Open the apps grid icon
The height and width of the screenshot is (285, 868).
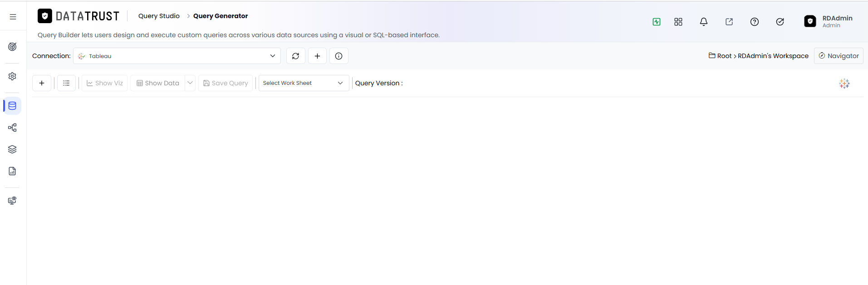678,22
